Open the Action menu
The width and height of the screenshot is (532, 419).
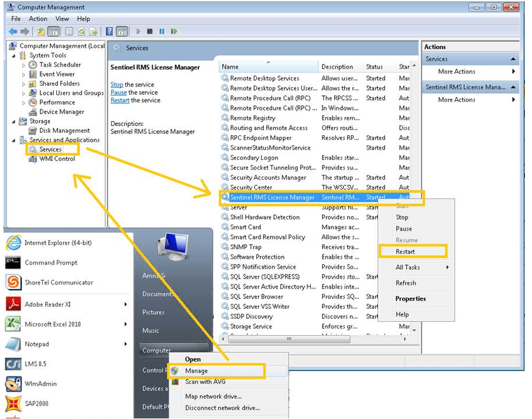tap(38, 19)
